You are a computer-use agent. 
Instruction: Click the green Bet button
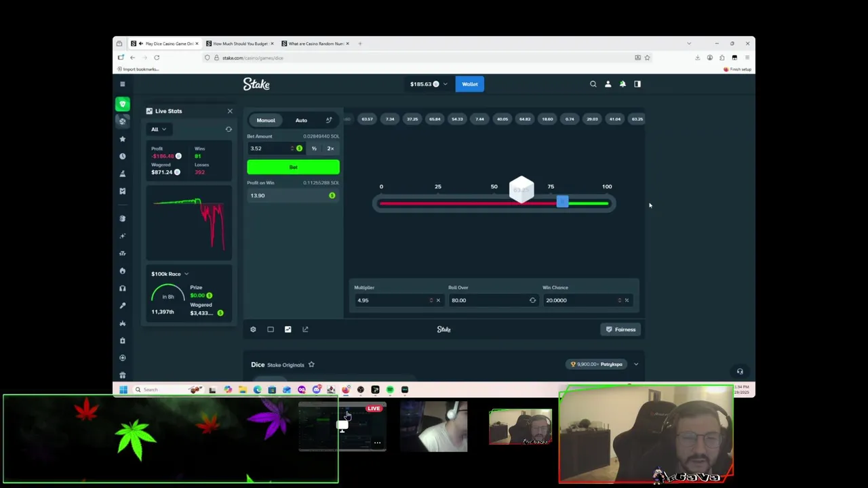293,167
